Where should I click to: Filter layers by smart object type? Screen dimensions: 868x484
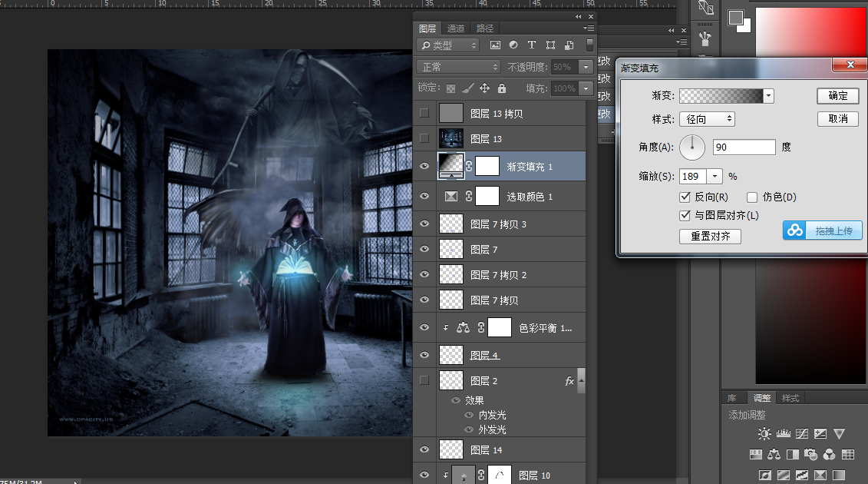coord(569,45)
